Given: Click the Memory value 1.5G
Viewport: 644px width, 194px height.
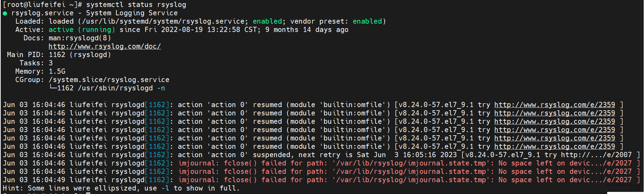Looking at the screenshot, I should [57, 71].
